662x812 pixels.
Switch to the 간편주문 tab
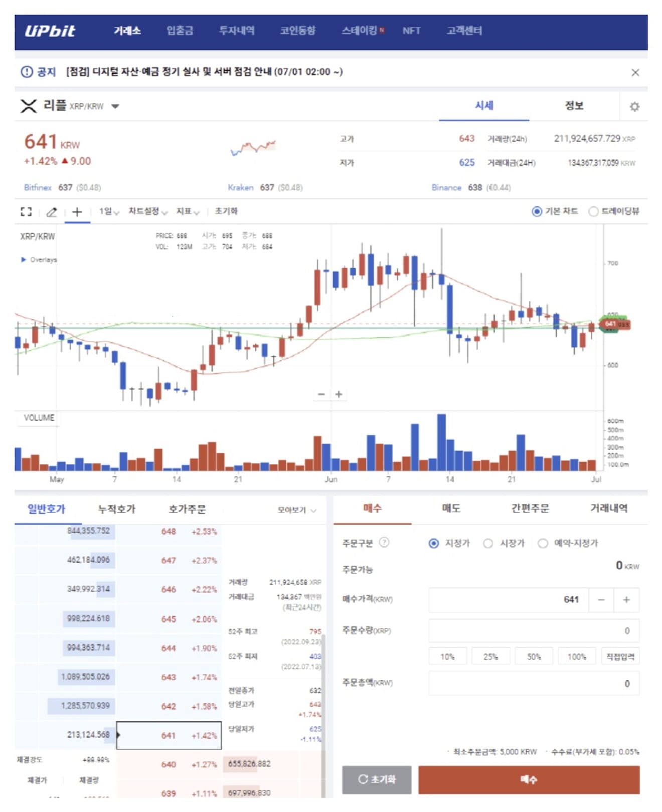click(530, 508)
